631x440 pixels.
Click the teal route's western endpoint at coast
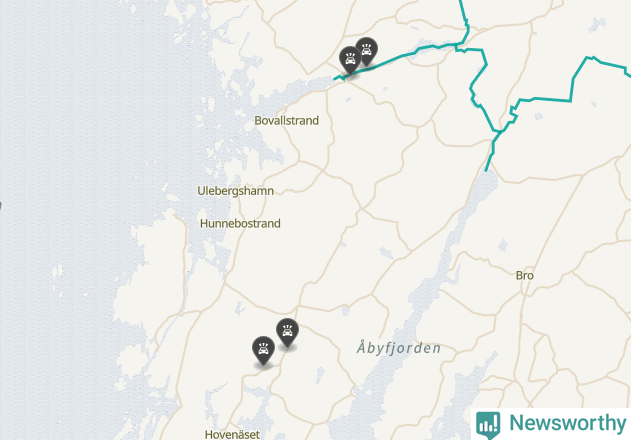(335, 79)
